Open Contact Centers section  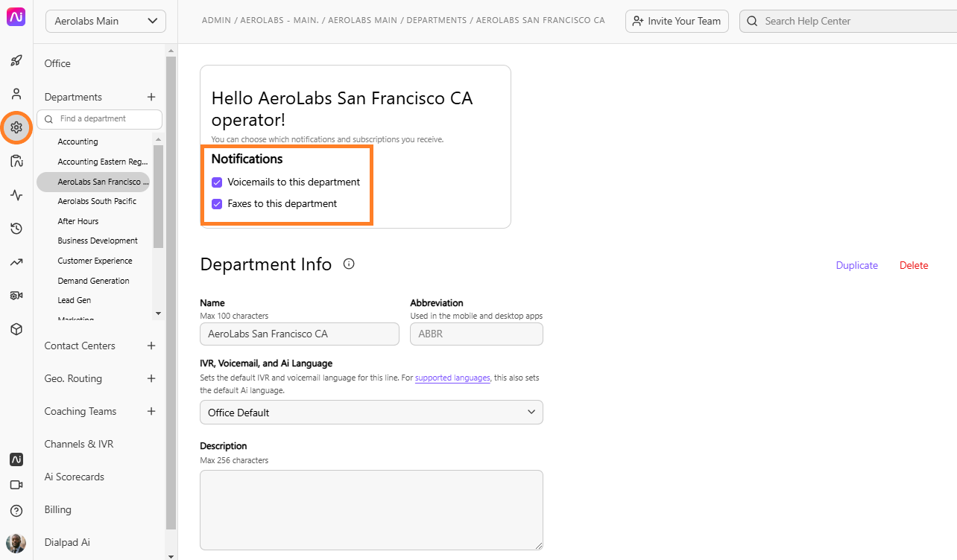[x=80, y=346]
